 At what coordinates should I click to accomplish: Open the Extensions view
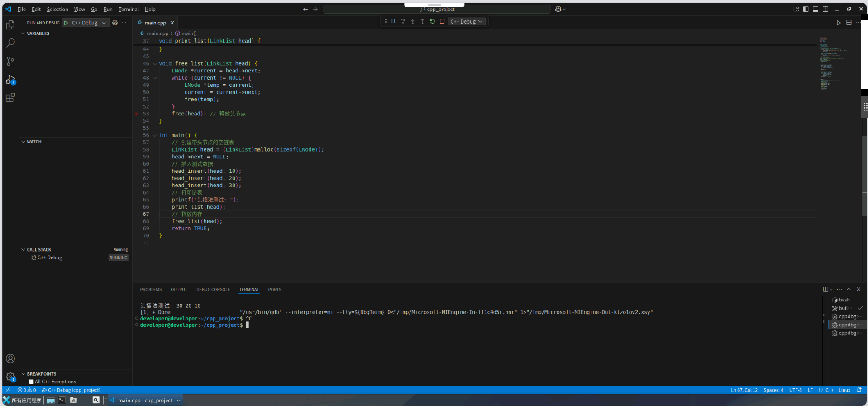tap(10, 98)
